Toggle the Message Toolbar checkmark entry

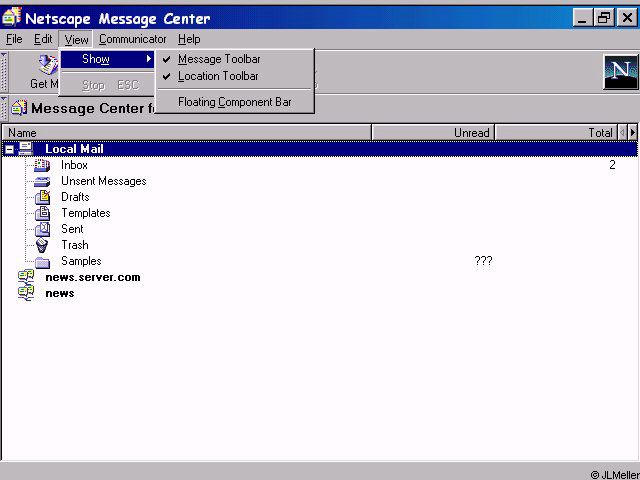(x=235, y=59)
